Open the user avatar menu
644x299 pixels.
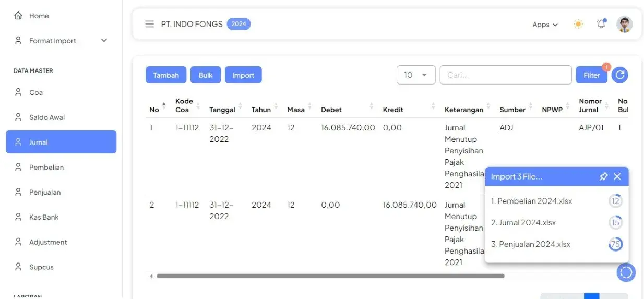pyautogui.click(x=625, y=24)
